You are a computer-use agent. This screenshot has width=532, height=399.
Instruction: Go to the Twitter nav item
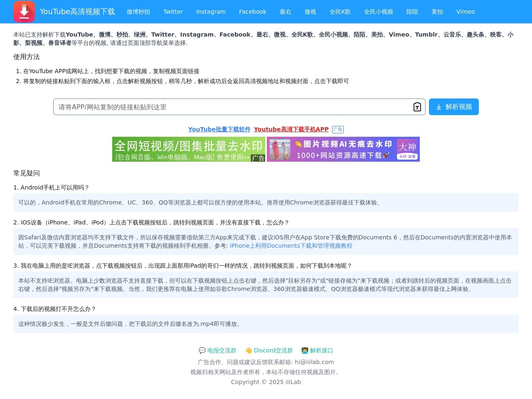pos(173,12)
